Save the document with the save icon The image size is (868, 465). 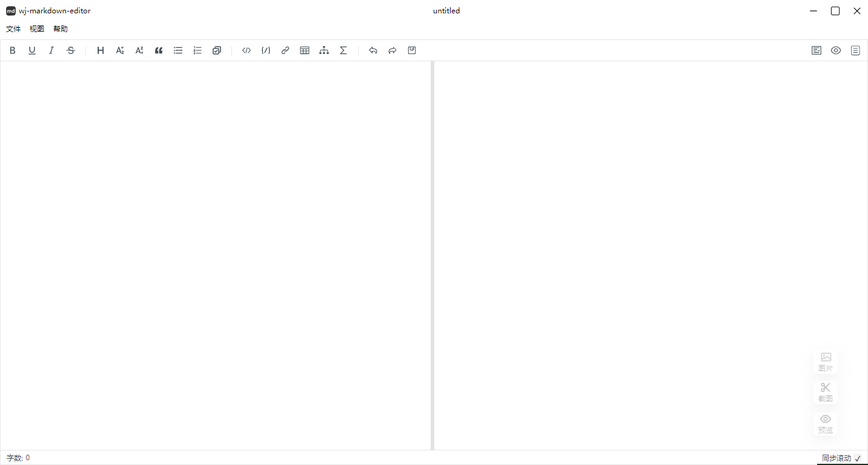tap(412, 50)
